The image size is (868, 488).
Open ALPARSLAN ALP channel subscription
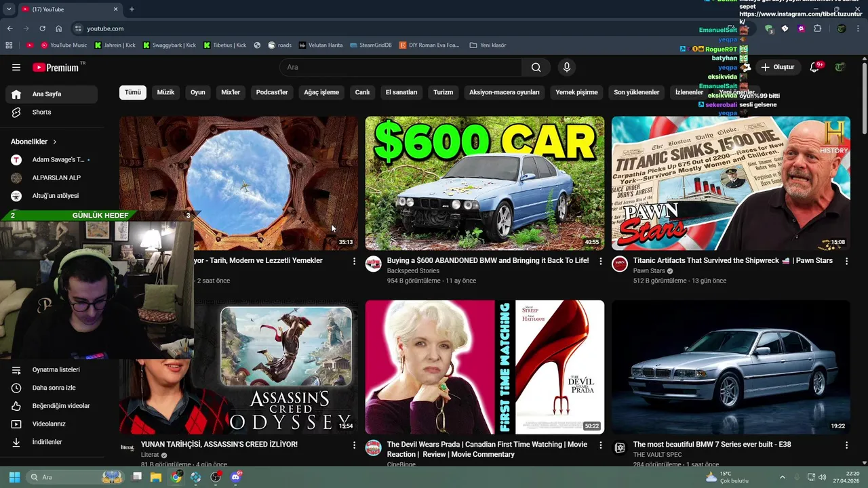[52, 178]
